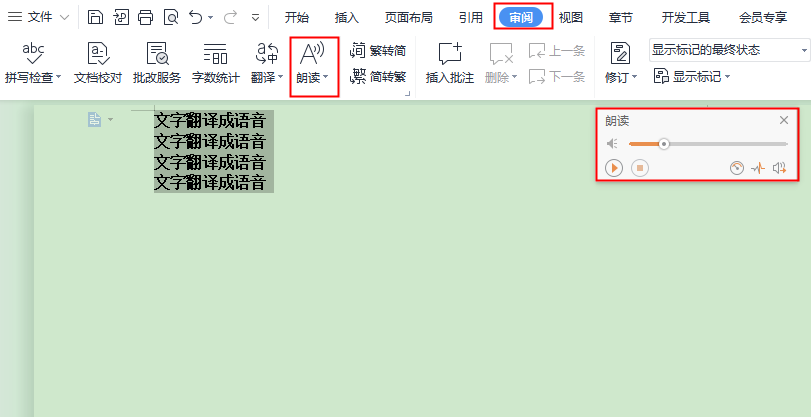
Task: Expand the 拼写检查 dropdown arrow
Action: [58, 78]
